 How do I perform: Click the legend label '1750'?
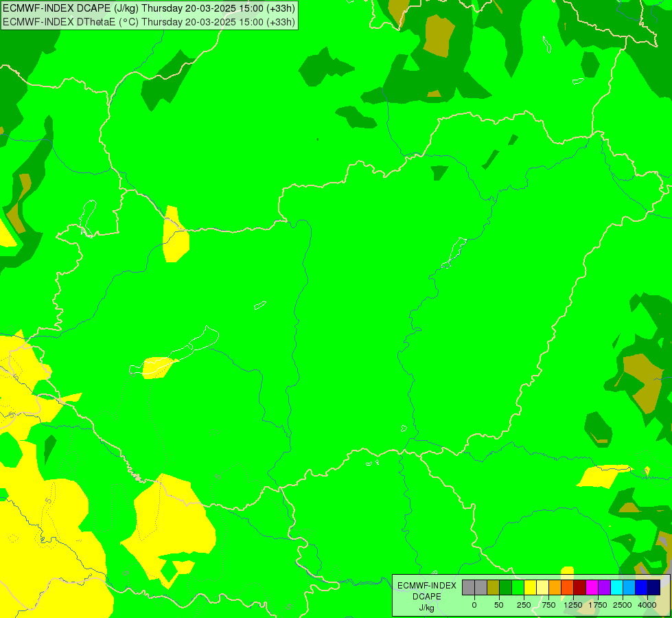(598, 605)
